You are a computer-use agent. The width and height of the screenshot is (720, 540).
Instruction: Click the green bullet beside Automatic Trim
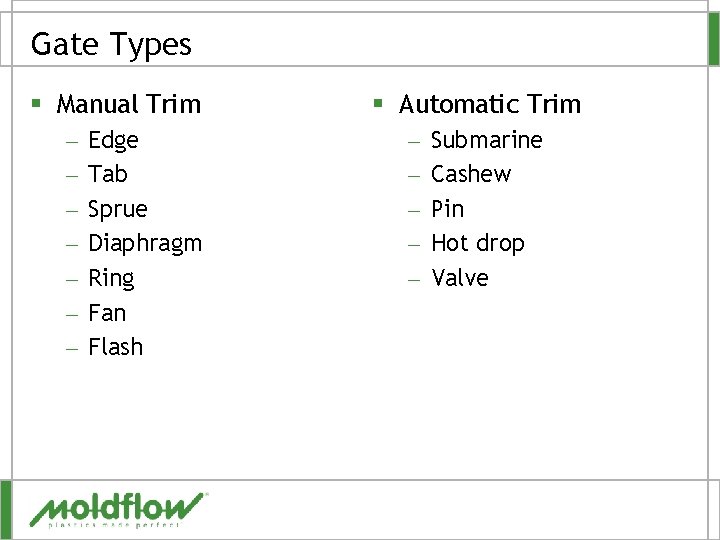pos(378,103)
